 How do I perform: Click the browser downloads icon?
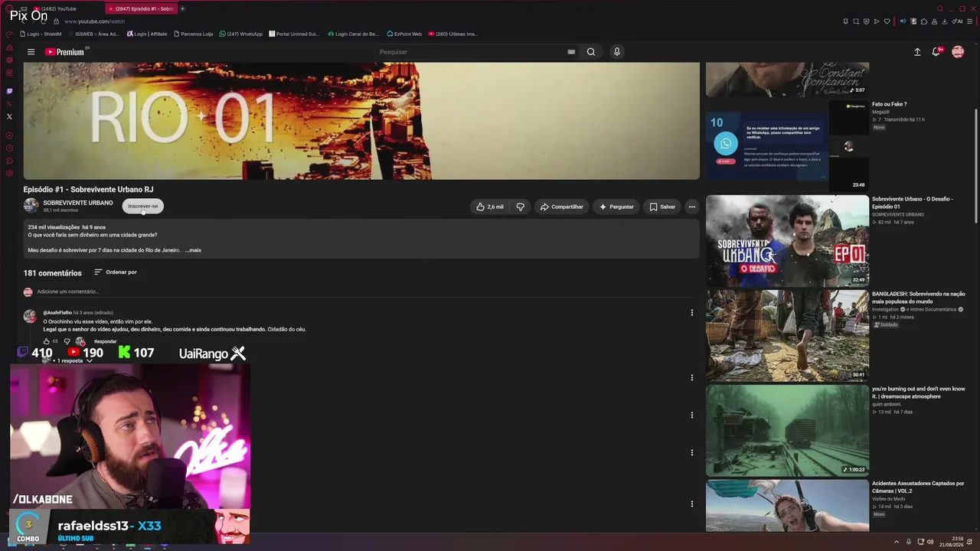945,21
